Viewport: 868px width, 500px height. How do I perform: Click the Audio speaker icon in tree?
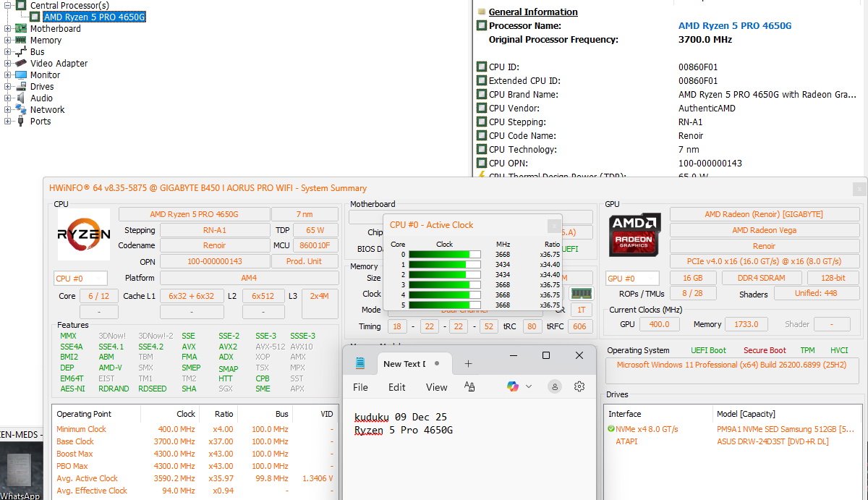coord(21,98)
